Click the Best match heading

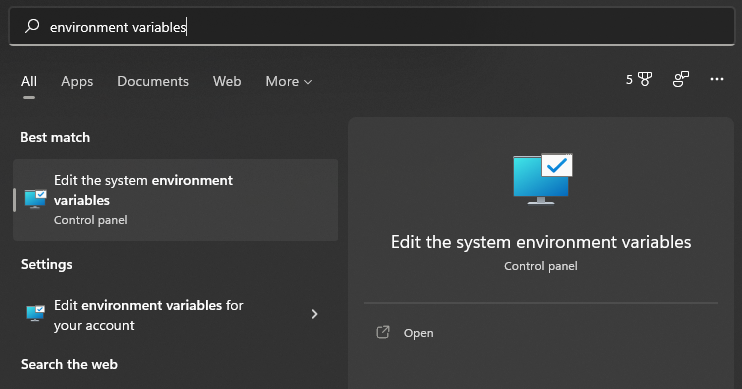point(55,137)
